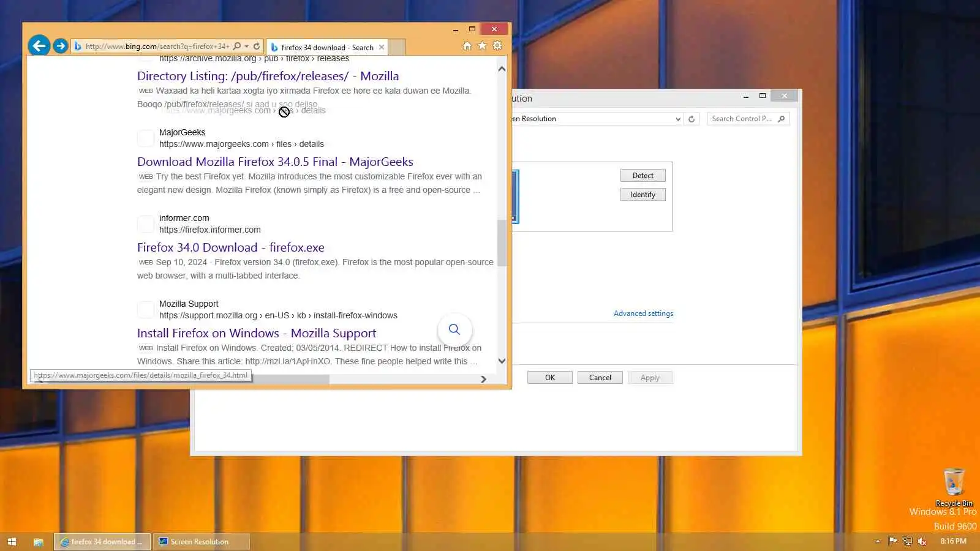Viewport: 980px width, 551px height.
Task: Cancel the Screen Resolution dialog
Action: click(600, 378)
